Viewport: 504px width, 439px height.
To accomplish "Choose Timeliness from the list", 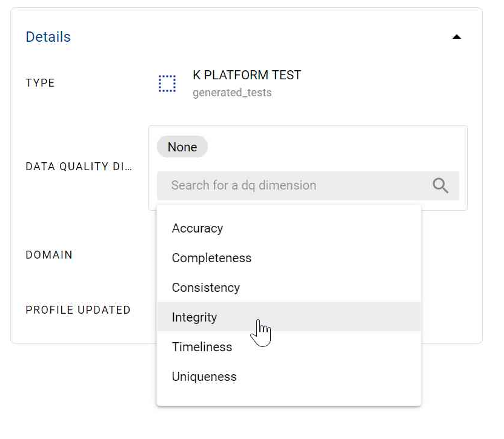I will [202, 347].
